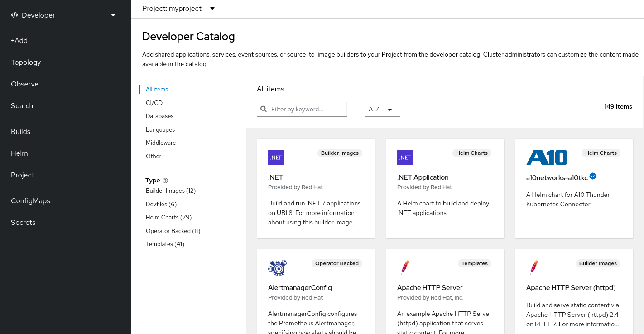This screenshot has width=644, height=334.
Task: Click the verified badge beside a10networks-a10tkc
Action: pyautogui.click(x=593, y=177)
